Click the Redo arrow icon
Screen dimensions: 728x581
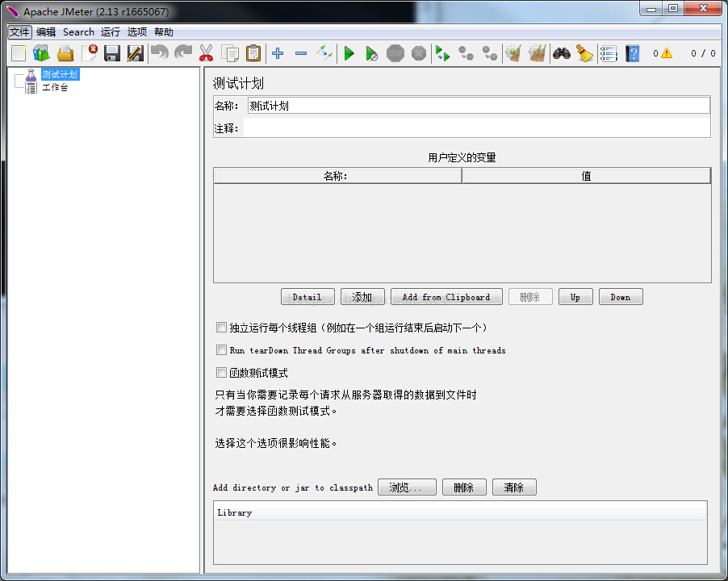coord(183,52)
